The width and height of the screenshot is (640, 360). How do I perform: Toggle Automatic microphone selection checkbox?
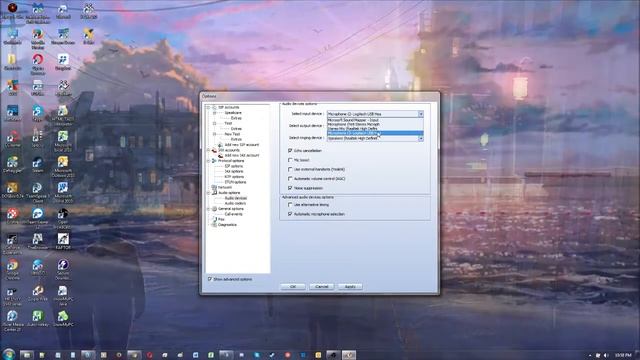click(290, 214)
